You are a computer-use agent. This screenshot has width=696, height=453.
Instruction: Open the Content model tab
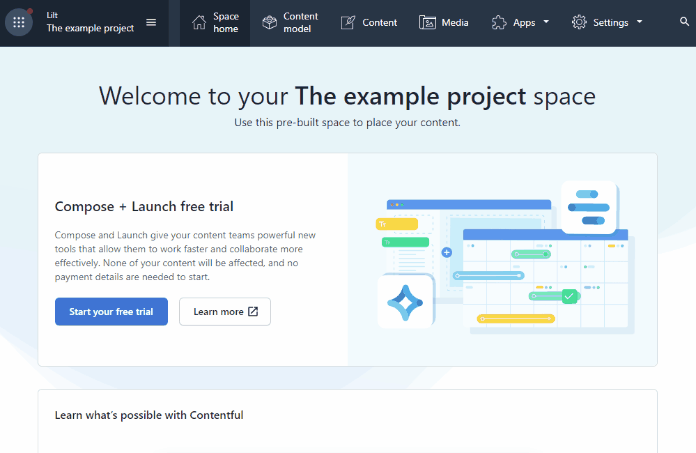coord(290,23)
